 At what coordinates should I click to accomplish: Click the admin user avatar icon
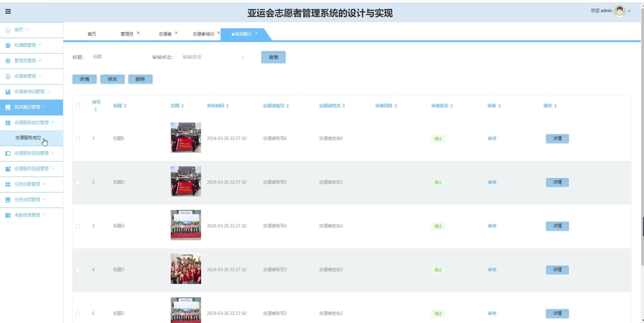pyautogui.click(x=619, y=11)
